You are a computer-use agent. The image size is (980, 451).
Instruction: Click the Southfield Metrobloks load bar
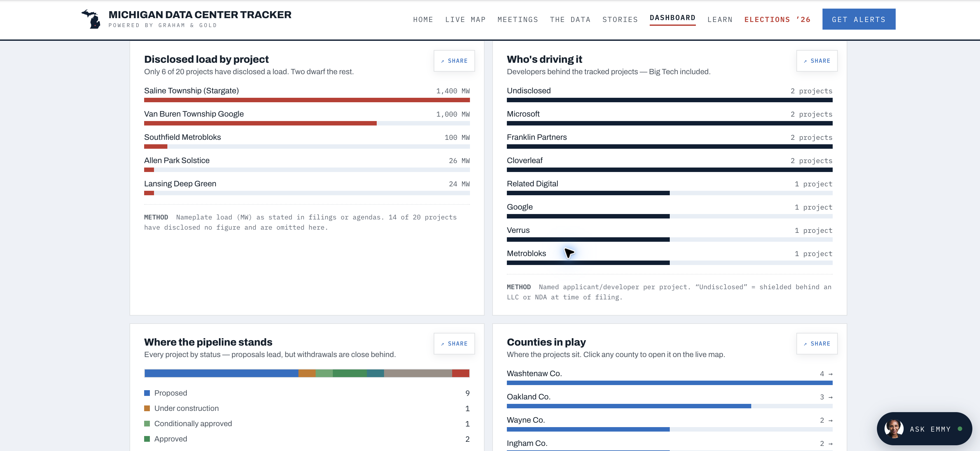click(307, 147)
